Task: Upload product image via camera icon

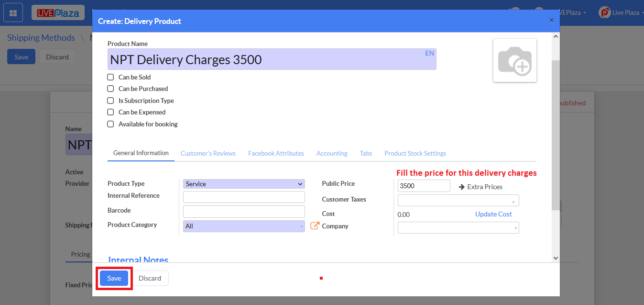Action: coord(515,60)
